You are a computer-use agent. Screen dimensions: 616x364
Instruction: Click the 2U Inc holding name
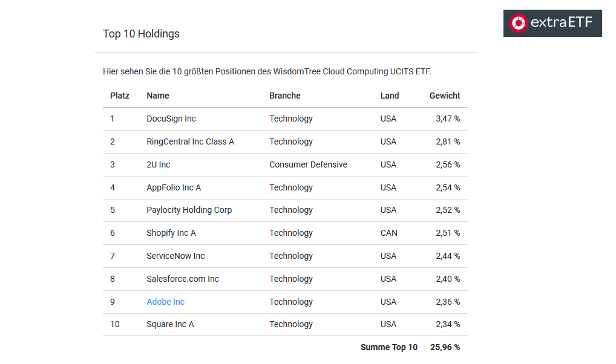coord(159,164)
